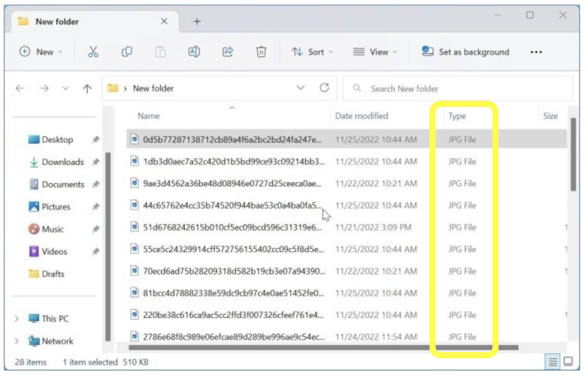Screen dimensions: 588x376
Task: Click the Rename icon in toolbar
Action: [x=194, y=52]
